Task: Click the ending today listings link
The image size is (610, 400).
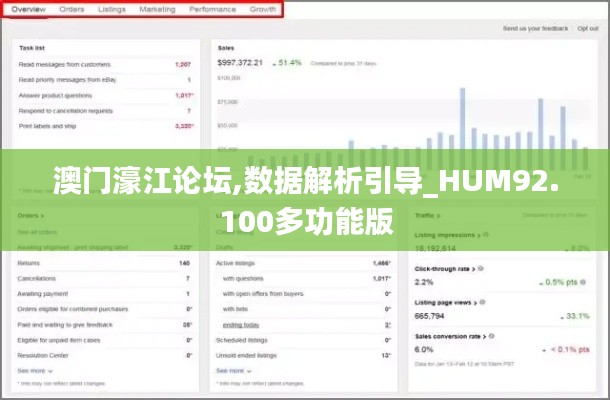Action: 242,325
